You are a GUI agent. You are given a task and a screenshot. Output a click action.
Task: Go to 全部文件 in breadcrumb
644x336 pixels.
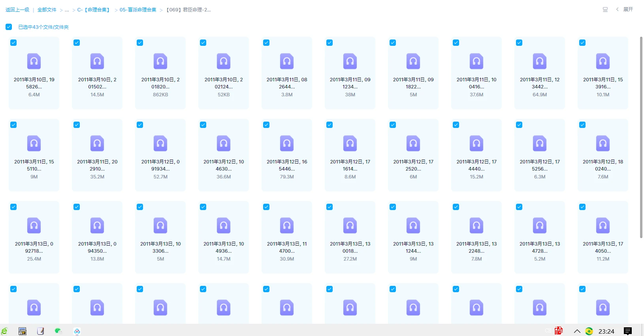[x=47, y=10]
